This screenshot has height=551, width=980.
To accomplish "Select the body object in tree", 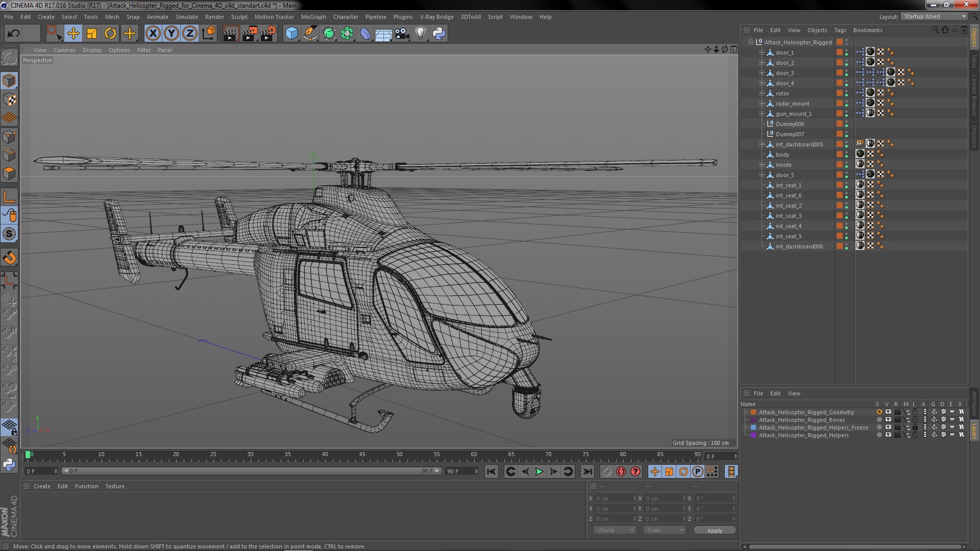I will tap(782, 155).
